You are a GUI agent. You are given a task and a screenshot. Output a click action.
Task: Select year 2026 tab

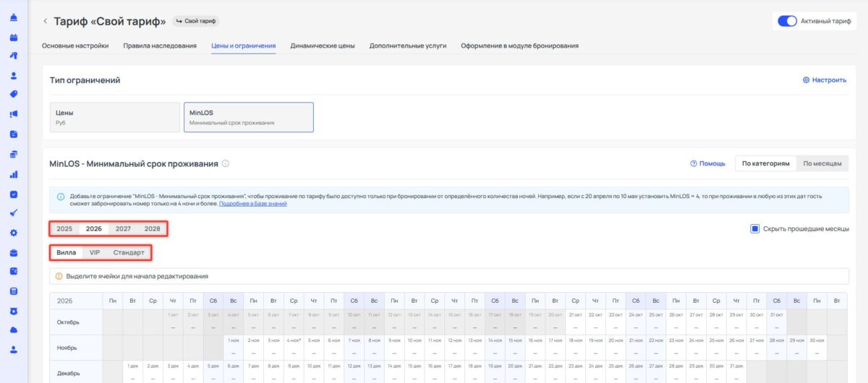tap(94, 228)
